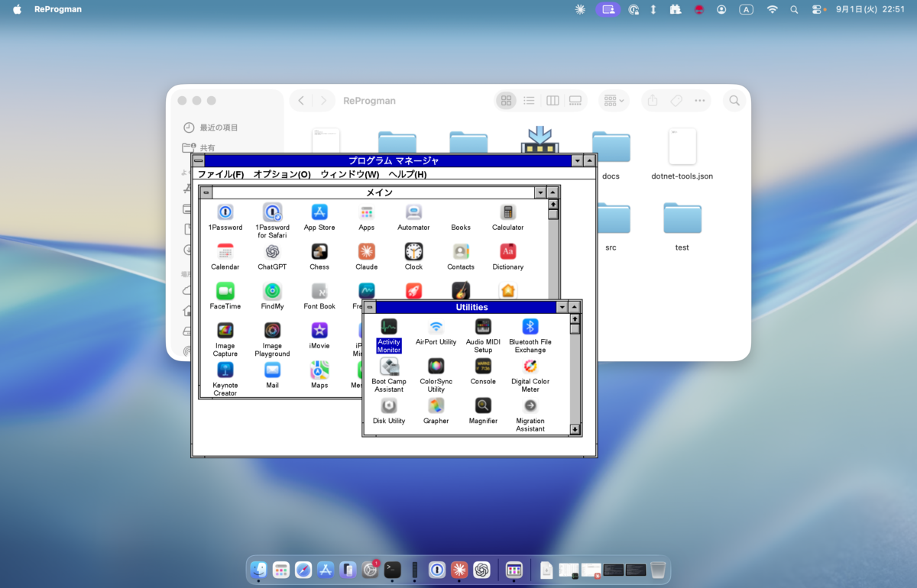Open the Clock program icon
The image size is (917, 588).
[413, 252]
